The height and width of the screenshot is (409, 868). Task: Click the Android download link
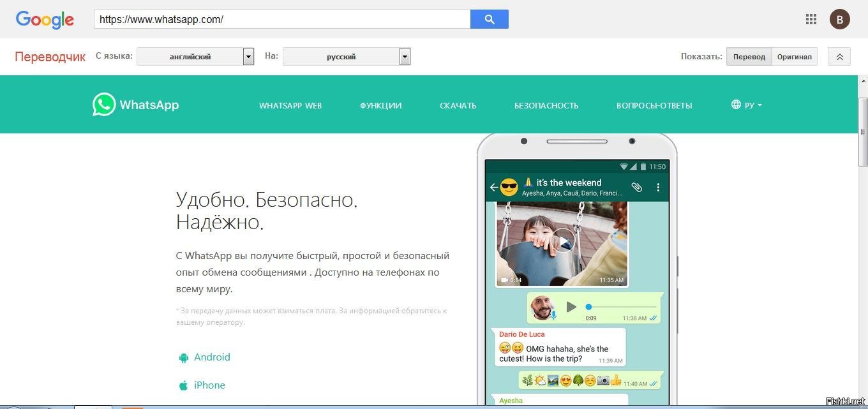click(212, 357)
